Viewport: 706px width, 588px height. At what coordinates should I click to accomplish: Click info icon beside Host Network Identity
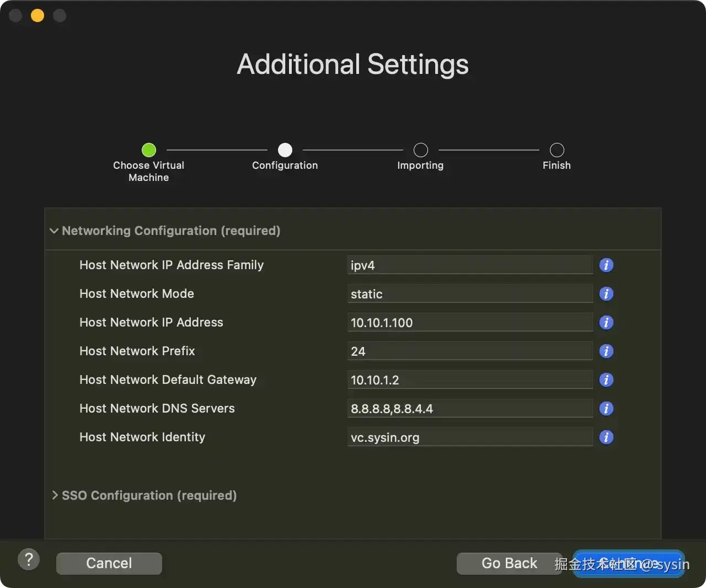click(x=606, y=437)
